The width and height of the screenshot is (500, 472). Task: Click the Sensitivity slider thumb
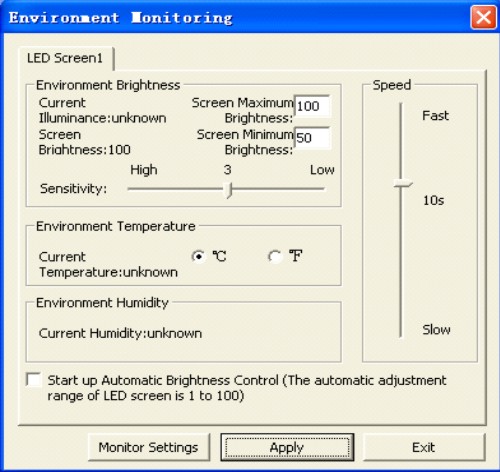(x=228, y=190)
